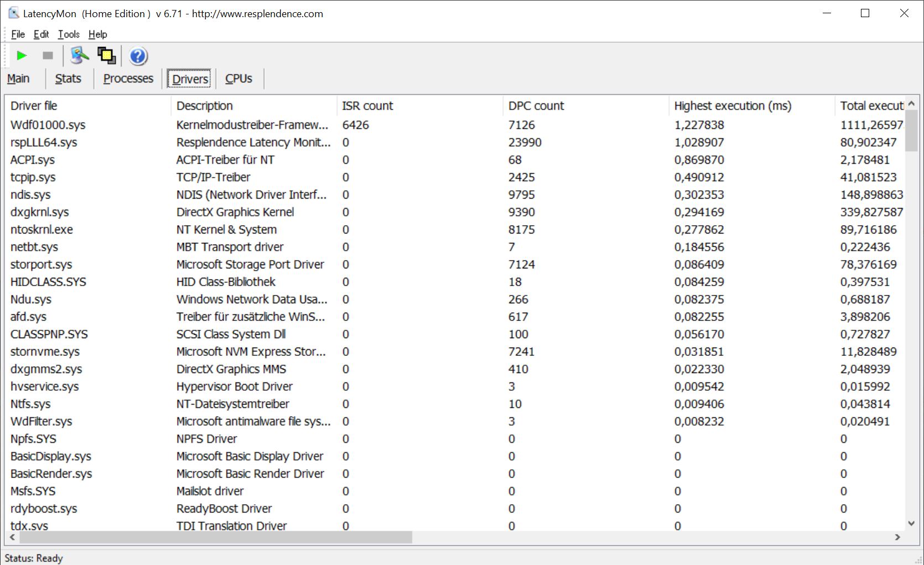924x565 pixels.
Task: Start the latency monitor with green play icon
Action: pyautogui.click(x=22, y=55)
